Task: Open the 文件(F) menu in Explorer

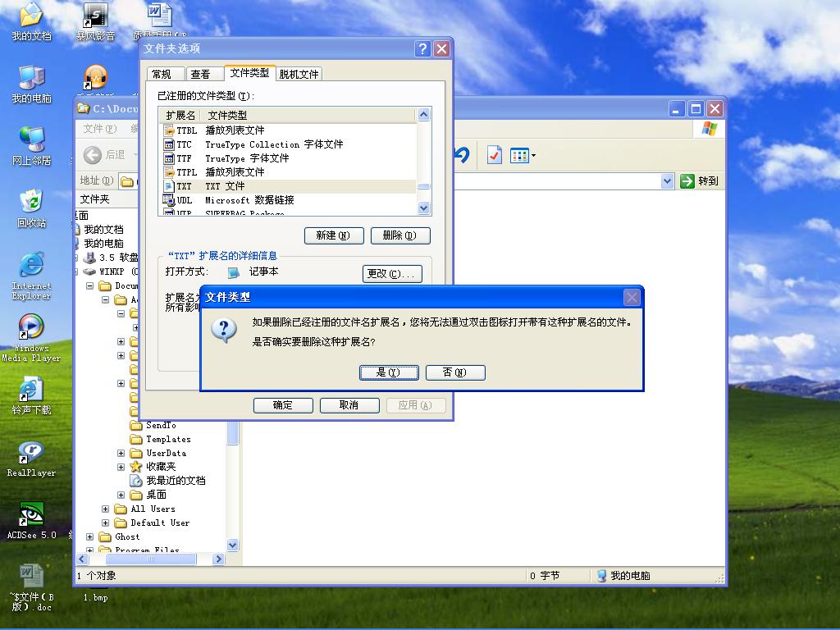Action: [x=99, y=129]
